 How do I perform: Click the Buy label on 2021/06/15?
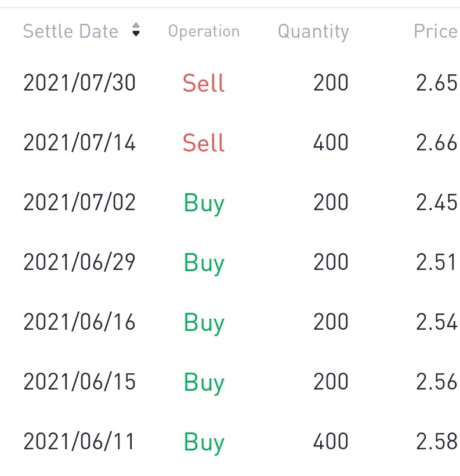[204, 383]
